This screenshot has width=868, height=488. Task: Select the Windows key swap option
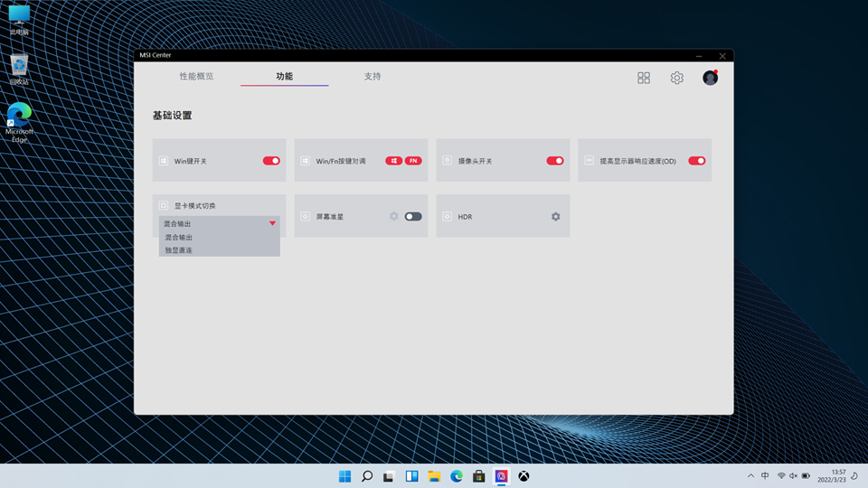pyautogui.click(x=393, y=161)
